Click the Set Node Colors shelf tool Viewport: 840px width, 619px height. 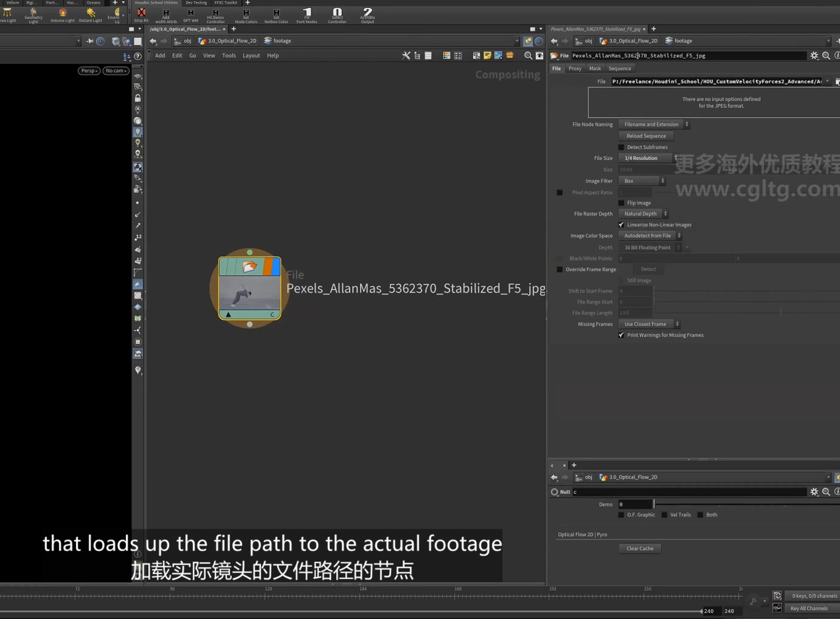246,16
